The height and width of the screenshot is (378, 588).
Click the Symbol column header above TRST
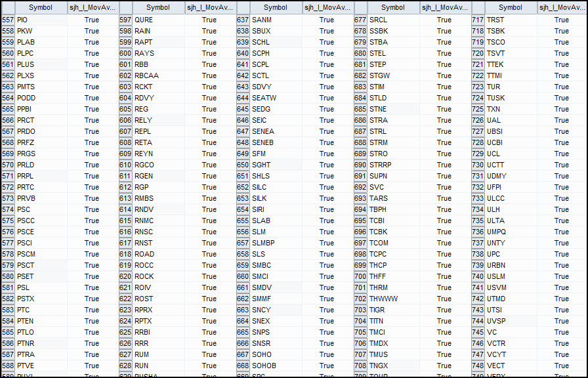point(511,7)
